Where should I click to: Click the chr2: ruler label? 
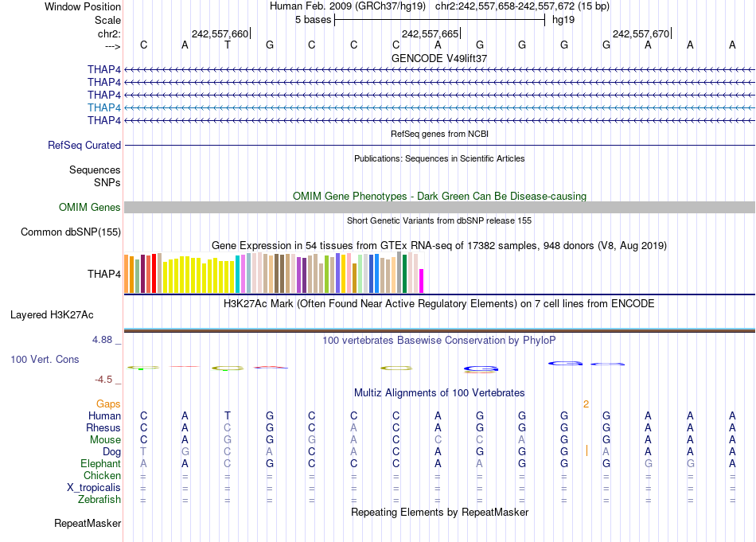[x=109, y=33]
